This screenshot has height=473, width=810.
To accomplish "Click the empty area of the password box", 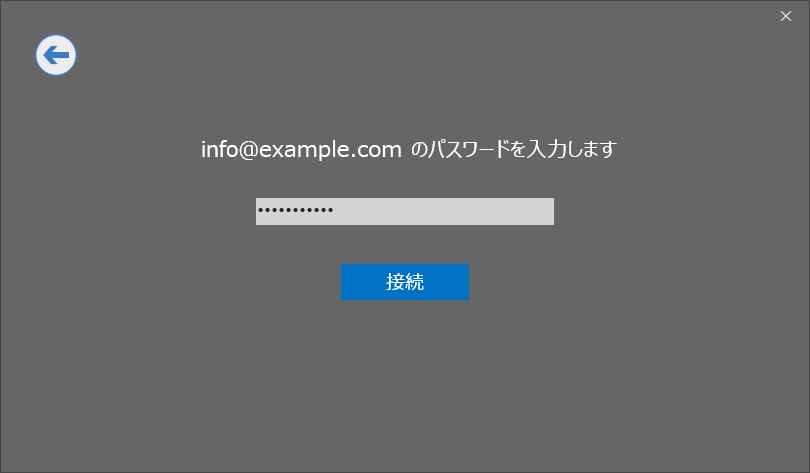I will 444,211.
